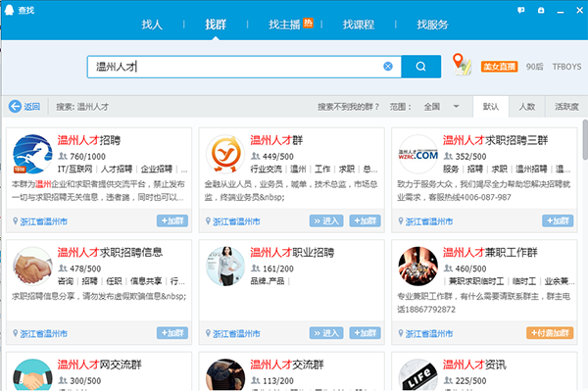The width and height of the screenshot is (588, 391).
Task: Open the 范围 全国 dropdown
Action: click(x=441, y=107)
